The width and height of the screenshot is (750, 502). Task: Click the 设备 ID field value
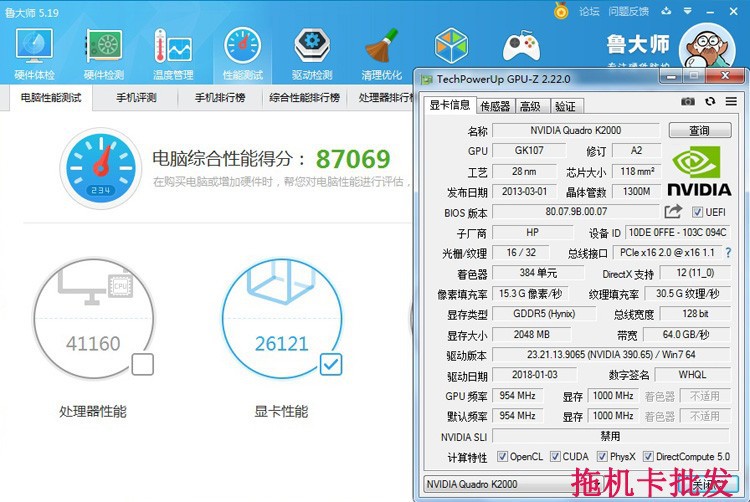pyautogui.click(x=677, y=232)
